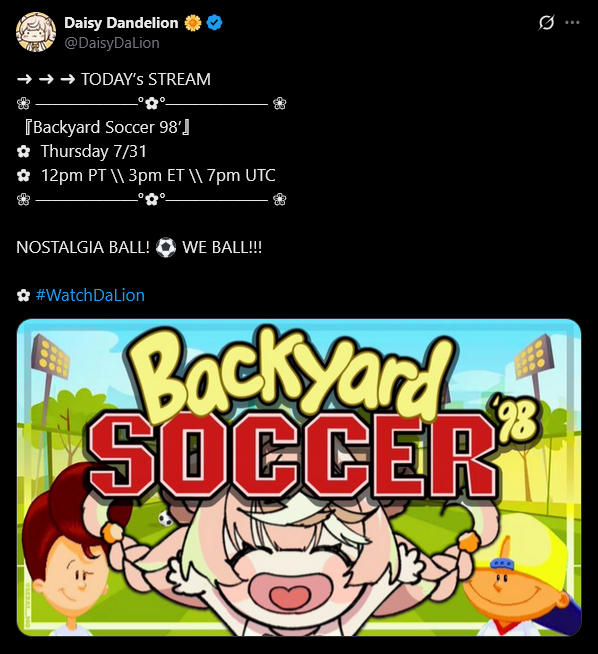
Task: Open Daisy Dandelion's profile avatar
Action: point(36,32)
